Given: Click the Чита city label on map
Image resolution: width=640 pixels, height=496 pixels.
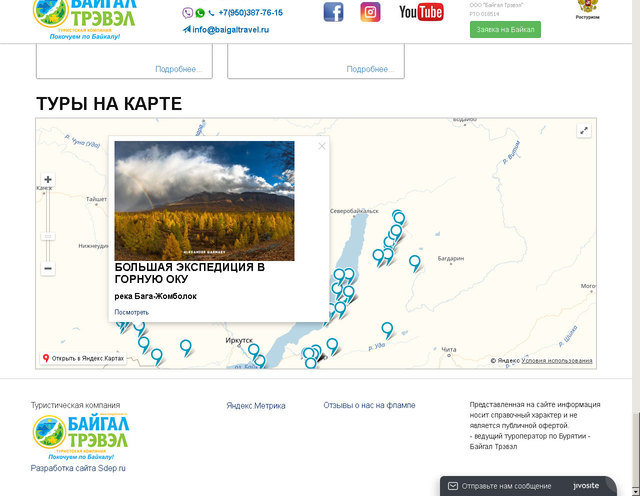Looking at the screenshot, I should [449, 349].
